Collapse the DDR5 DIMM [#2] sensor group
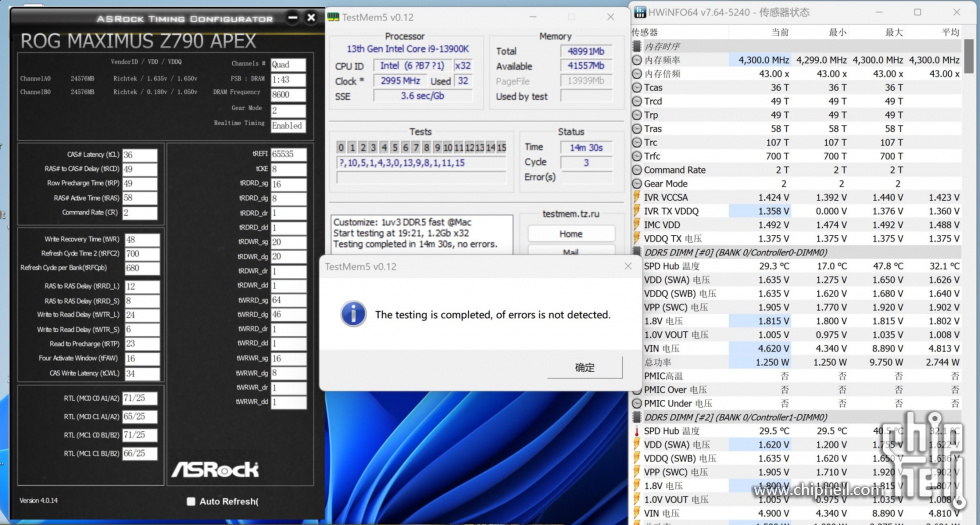980x525 pixels. [x=797, y=418]
